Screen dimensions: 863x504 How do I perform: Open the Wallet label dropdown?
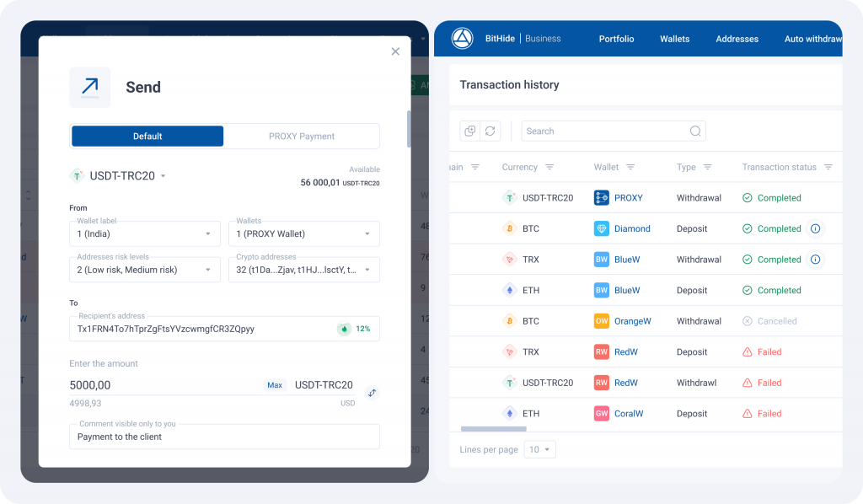(x=145, y=233)
